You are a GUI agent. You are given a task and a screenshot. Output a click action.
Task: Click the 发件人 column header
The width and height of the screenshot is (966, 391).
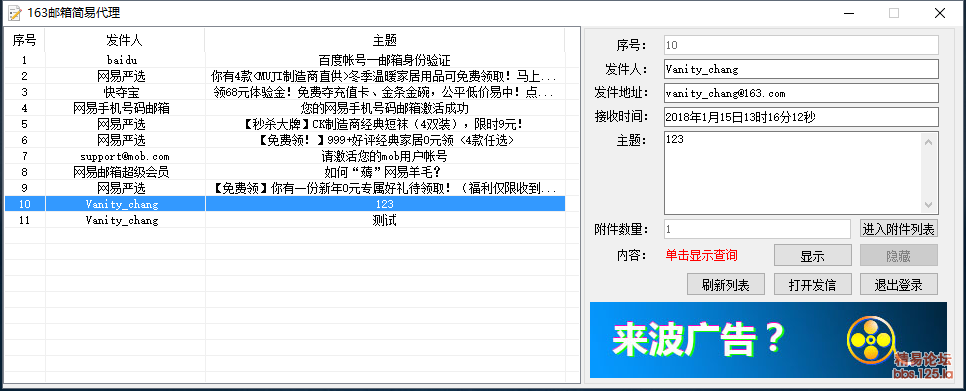125,41
